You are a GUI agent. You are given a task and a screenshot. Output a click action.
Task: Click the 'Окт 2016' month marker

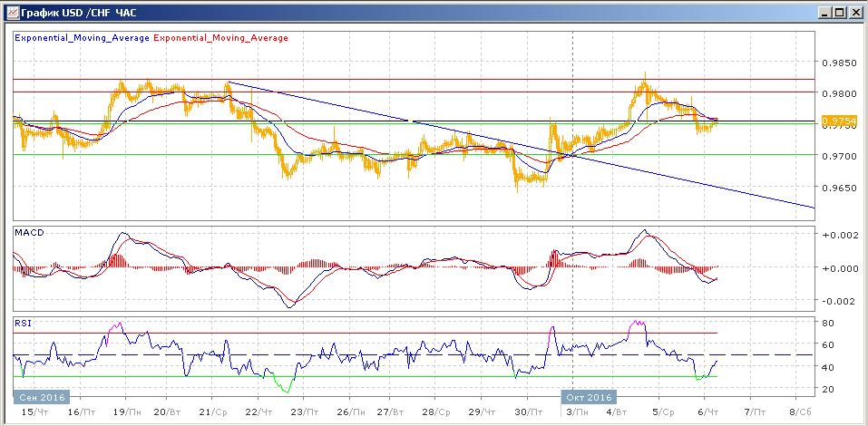tap(588, 397)
